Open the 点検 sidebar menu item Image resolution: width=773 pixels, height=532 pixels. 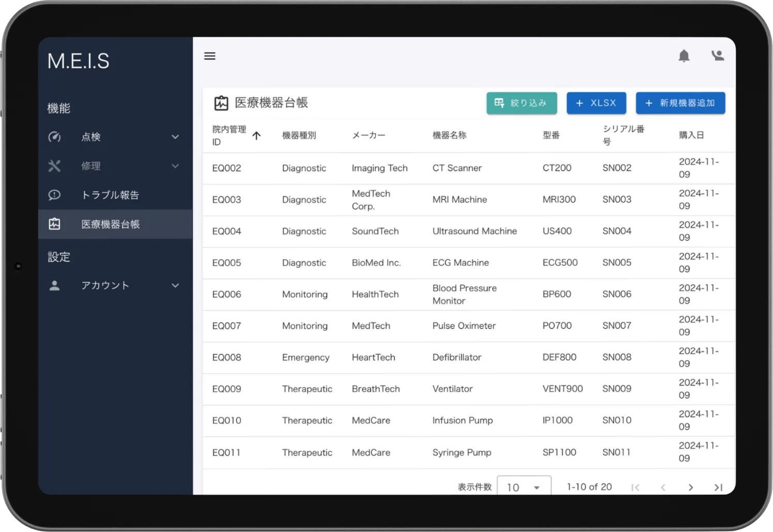(115, 137)
